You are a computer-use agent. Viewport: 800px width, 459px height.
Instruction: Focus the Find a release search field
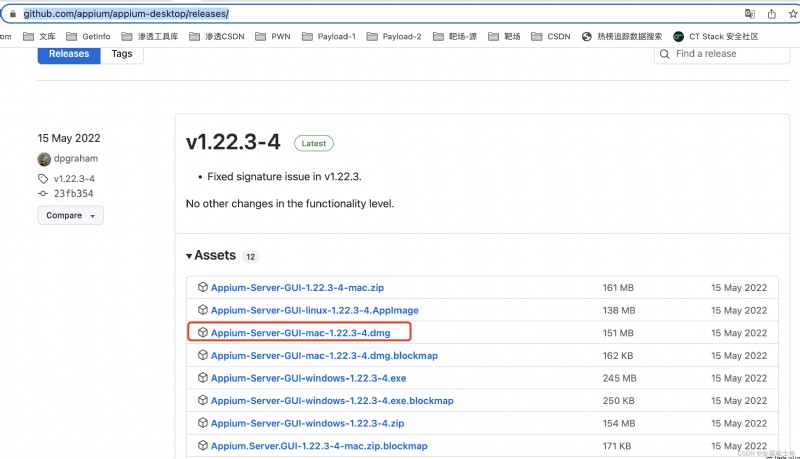click(722, 54)
